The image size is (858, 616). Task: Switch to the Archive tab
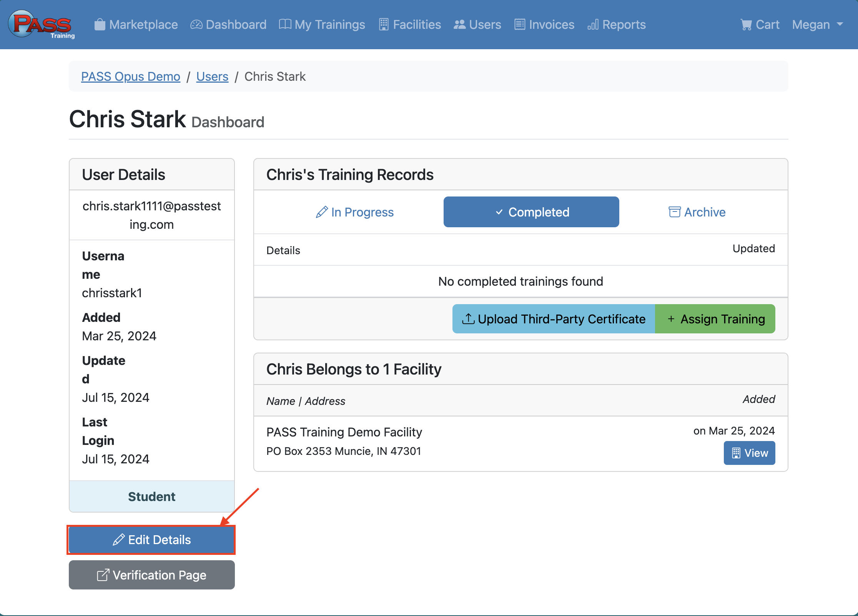coord(697,212)
